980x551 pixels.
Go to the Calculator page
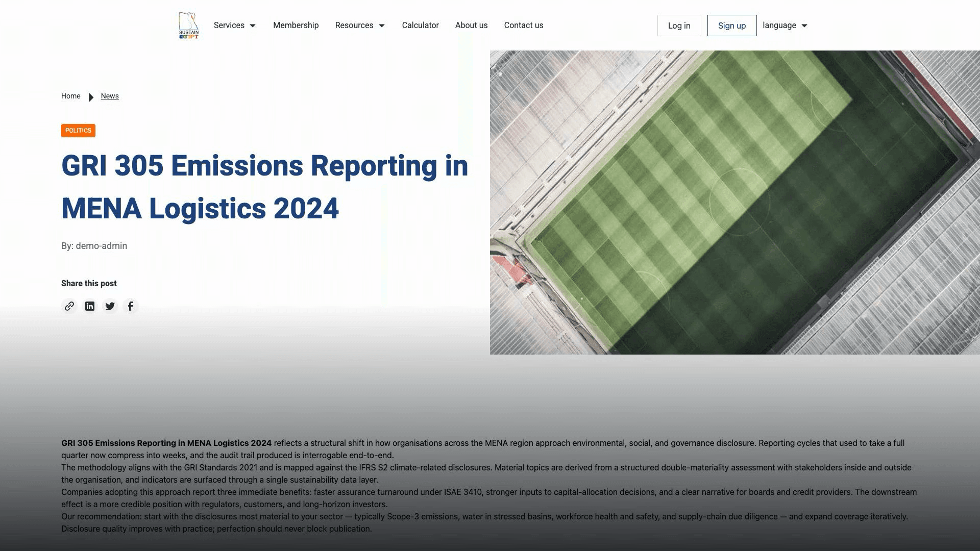421,26
